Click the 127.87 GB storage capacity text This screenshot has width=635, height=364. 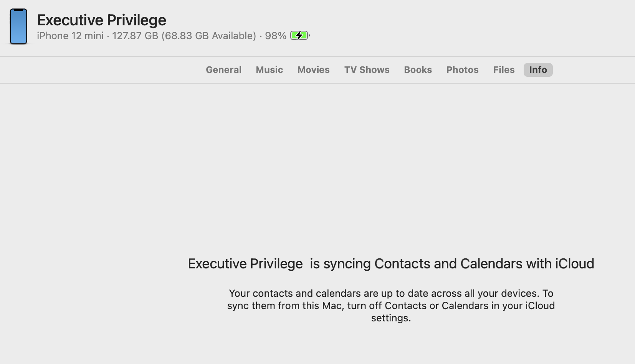[x=135, y=36]
